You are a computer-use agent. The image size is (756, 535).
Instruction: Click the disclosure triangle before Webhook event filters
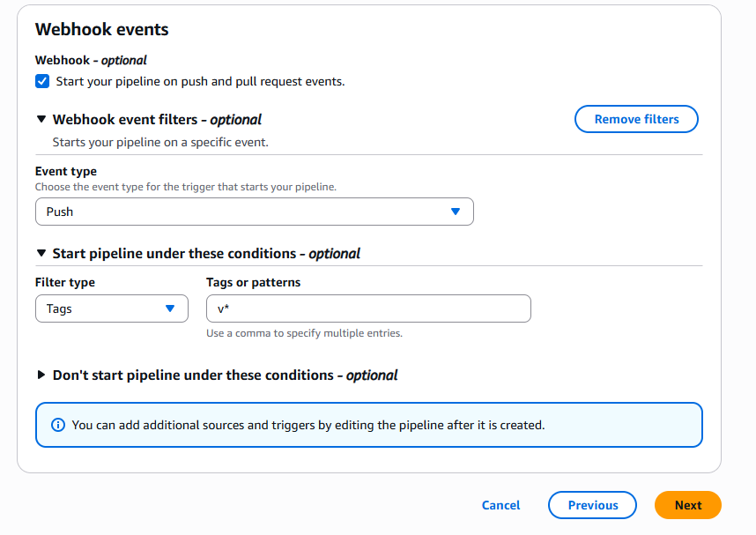tap(41, 119)
